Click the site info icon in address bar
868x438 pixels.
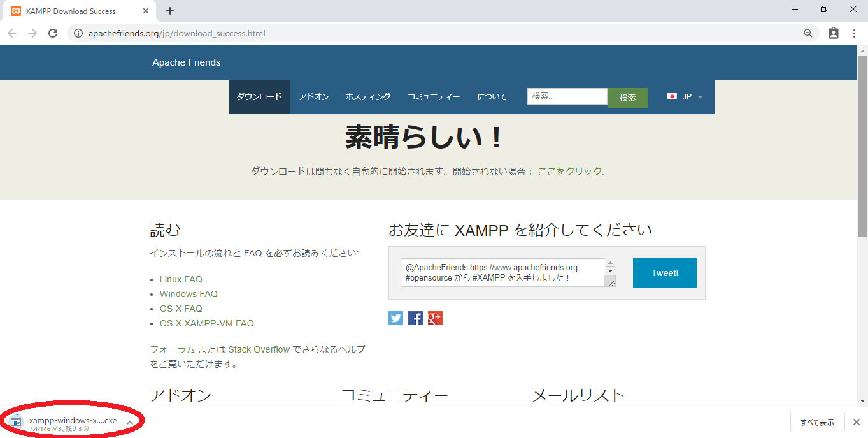(x=78, y=33)
